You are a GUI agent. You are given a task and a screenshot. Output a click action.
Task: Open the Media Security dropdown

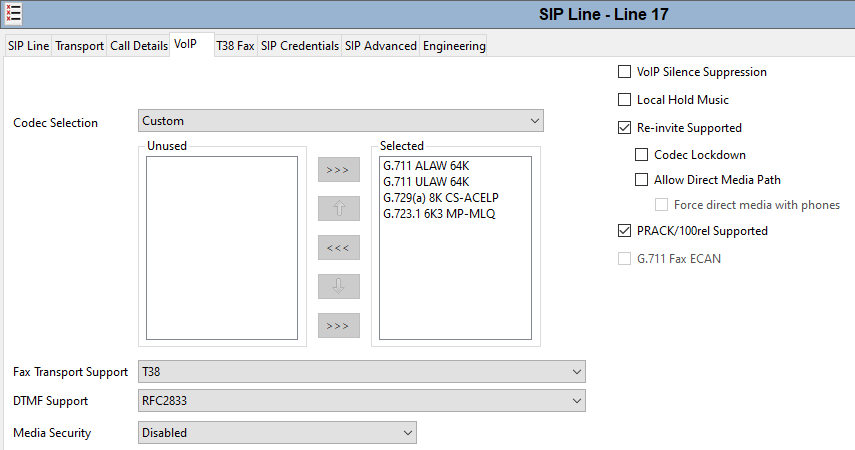tap(277, 433)
